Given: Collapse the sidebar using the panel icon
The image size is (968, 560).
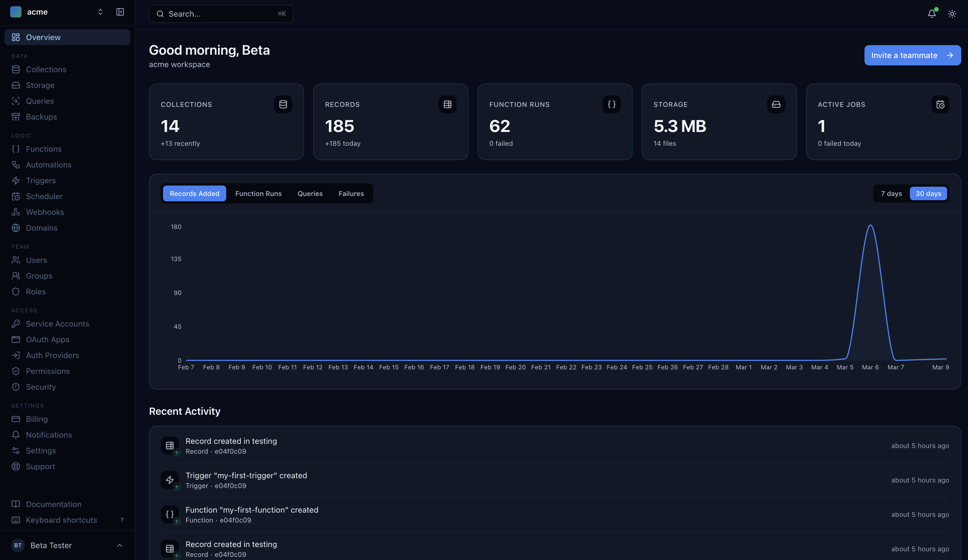Looking at the screenshot, I should click(x=120, y=12).
